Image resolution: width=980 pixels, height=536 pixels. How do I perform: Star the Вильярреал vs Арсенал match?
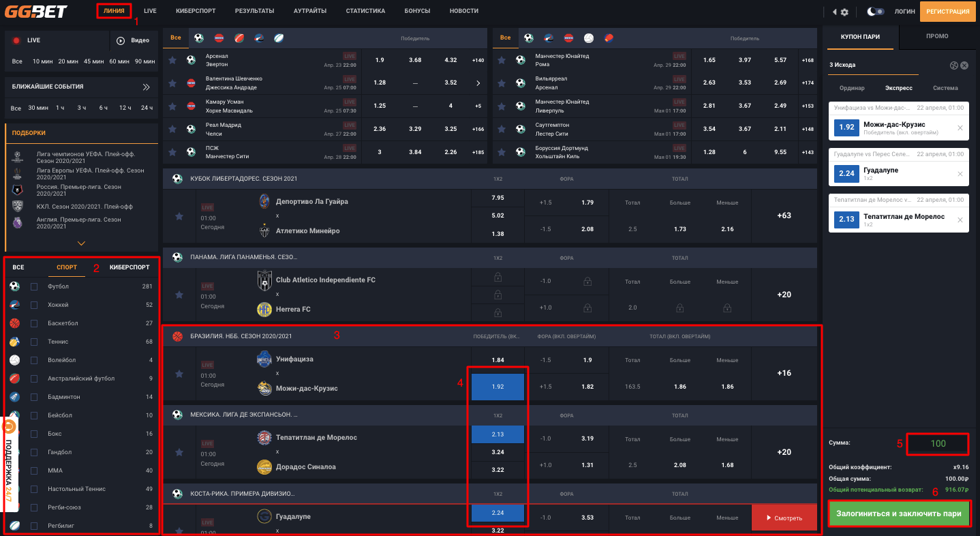coord(502,83)
